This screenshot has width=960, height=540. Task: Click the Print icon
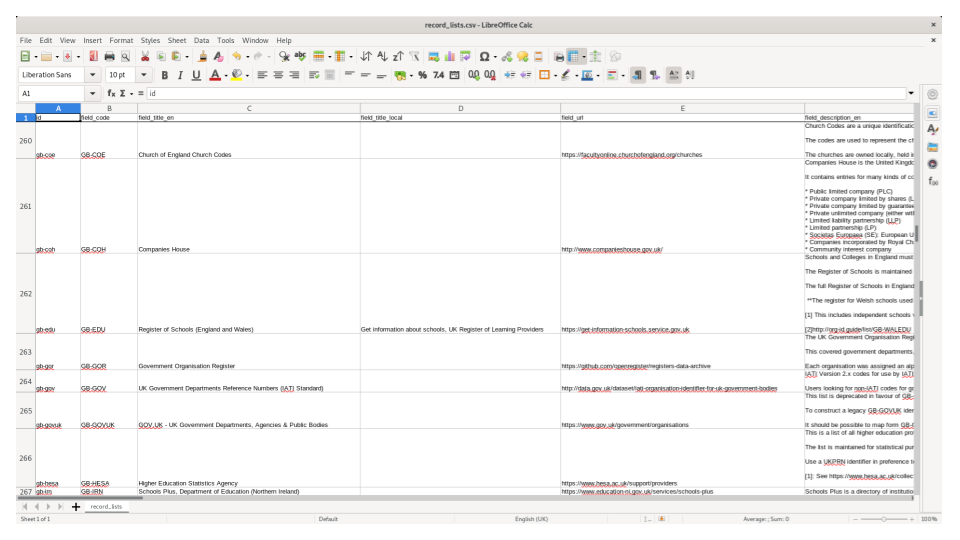pyautogui.click(x=109, y=56)
